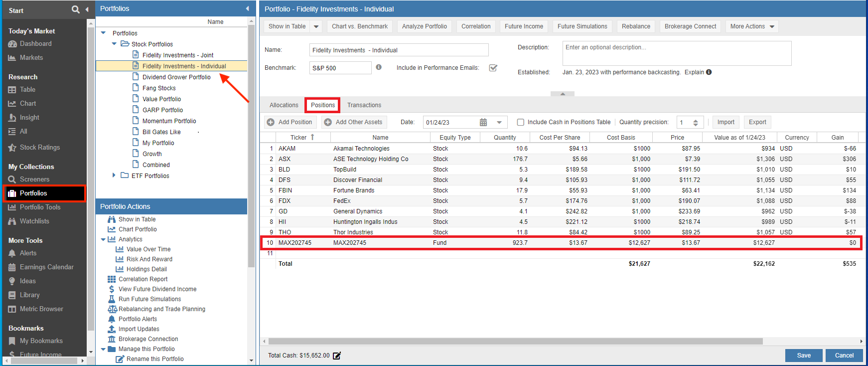Click the positions table horizontal scrollbar
Screen dimensions: 868x366
(515, 342)
